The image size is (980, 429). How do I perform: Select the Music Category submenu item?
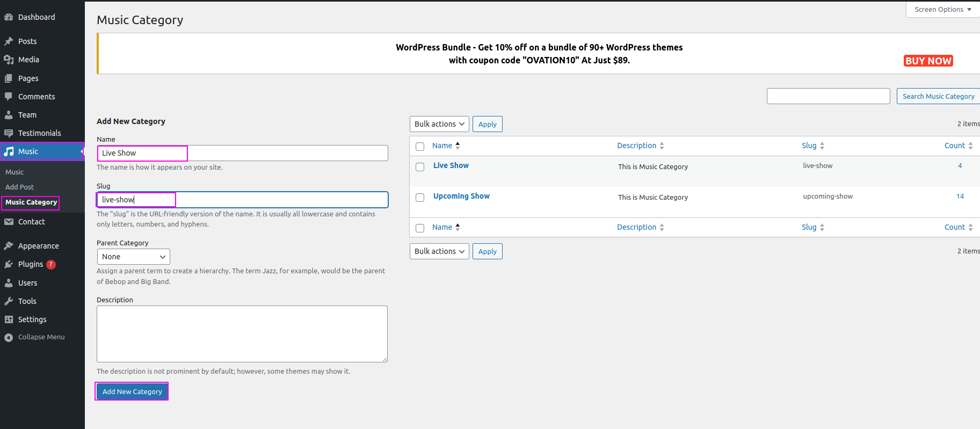tap(31, 202)
